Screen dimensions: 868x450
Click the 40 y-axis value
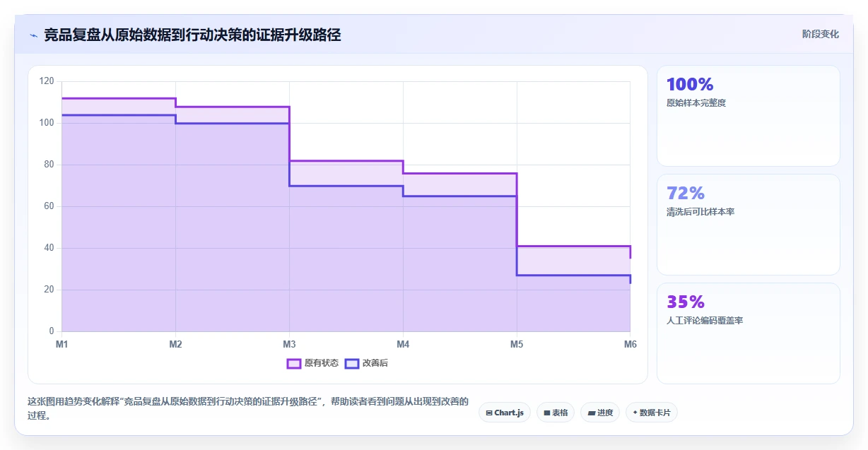pyautogui.click(x=49, y=248)
